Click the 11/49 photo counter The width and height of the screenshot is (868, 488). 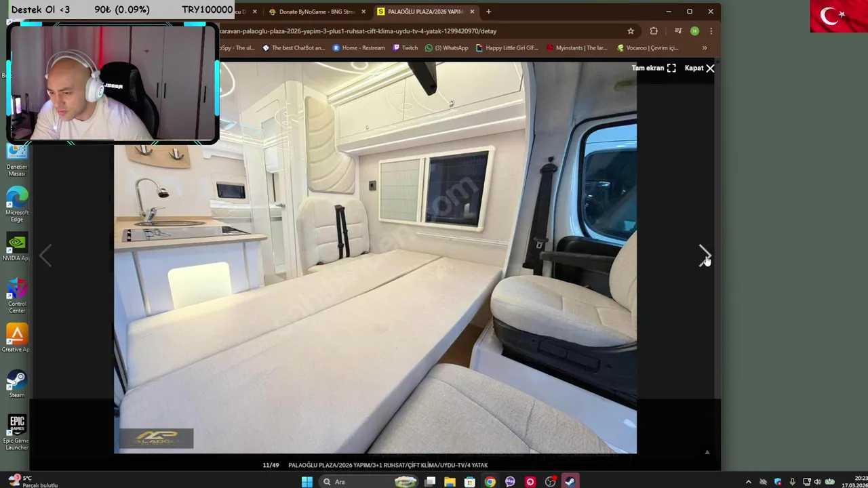pyautogui.click(x=271, y=465)
